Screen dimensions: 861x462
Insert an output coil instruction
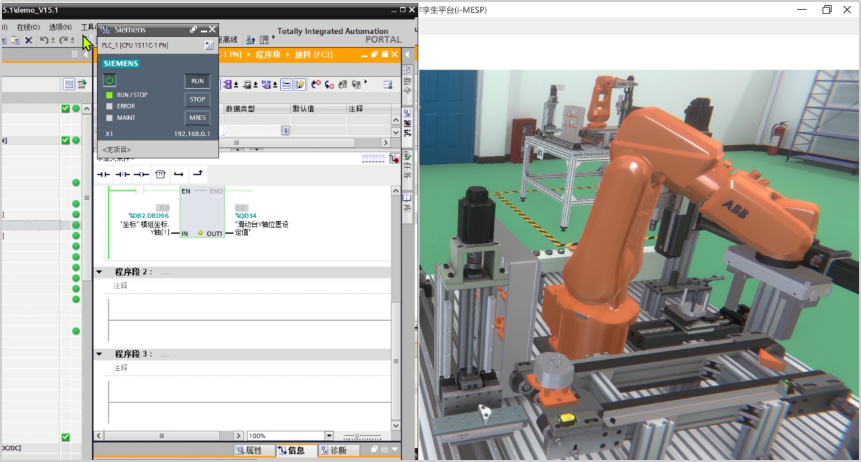coord(141,173)
